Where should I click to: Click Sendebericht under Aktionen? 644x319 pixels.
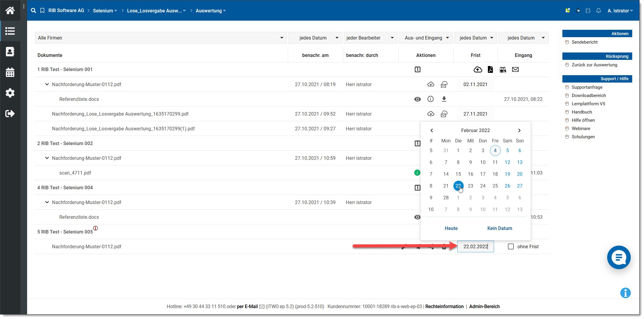(x=584, y=42)
